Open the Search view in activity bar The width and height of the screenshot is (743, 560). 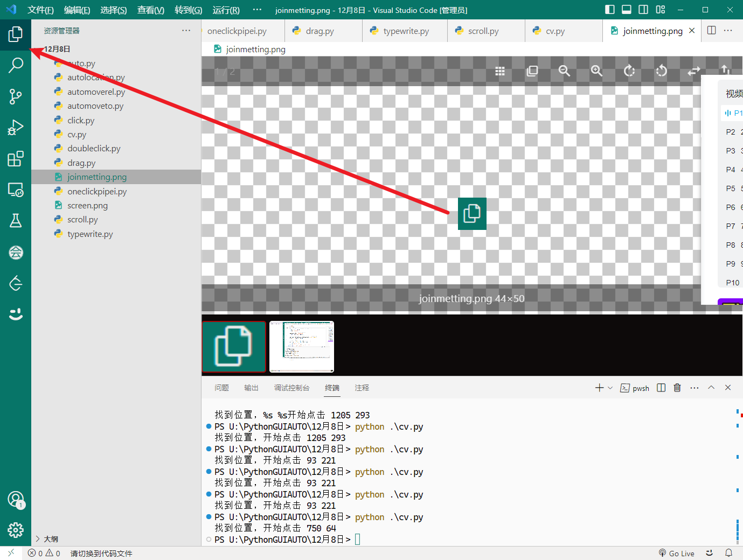tap(16, 65)
